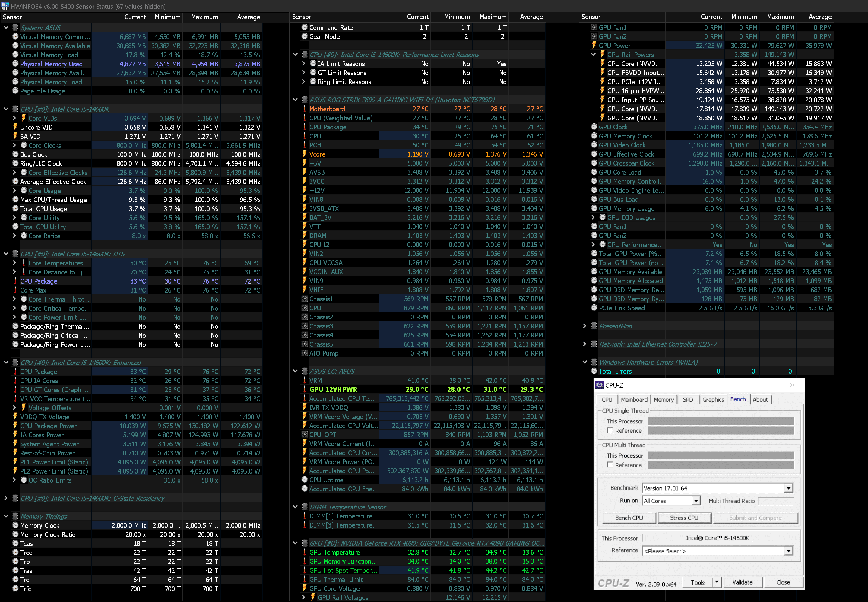Open the Run on All Cores dropdown
This screenshot has height=602, width=868.
(x=696, y=501)
